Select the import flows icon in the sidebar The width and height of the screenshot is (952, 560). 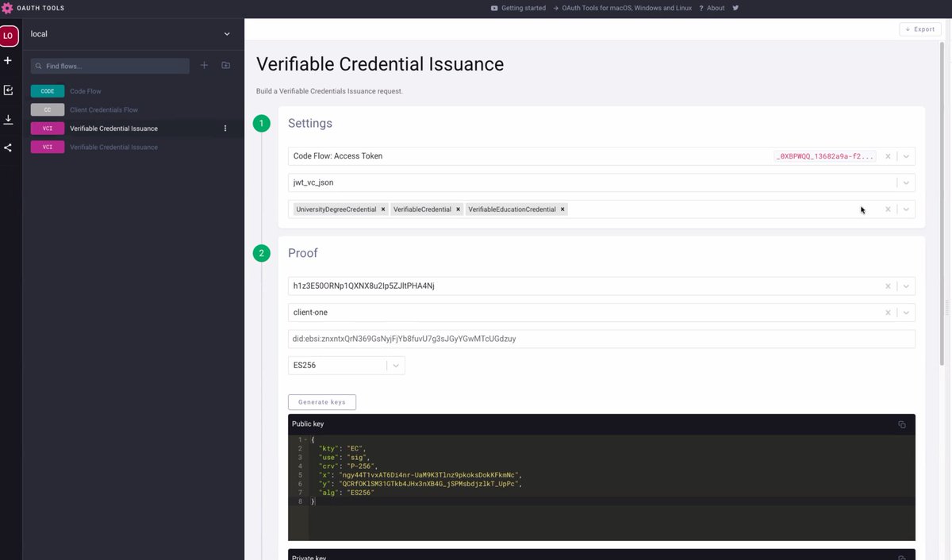[8, 90]
